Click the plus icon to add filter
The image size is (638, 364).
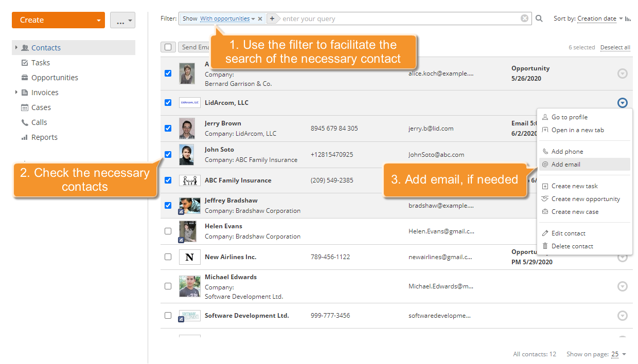272,19
